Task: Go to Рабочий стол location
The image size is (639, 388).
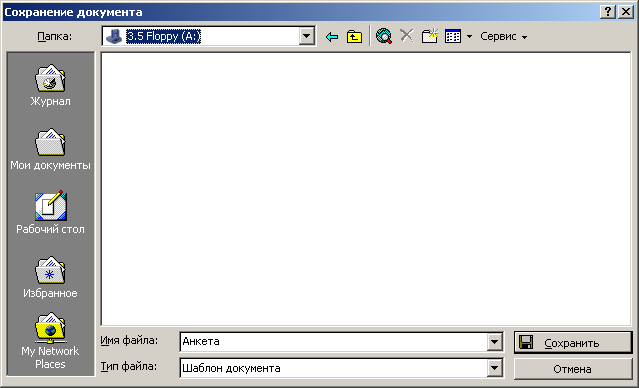Action: [51, 213]
